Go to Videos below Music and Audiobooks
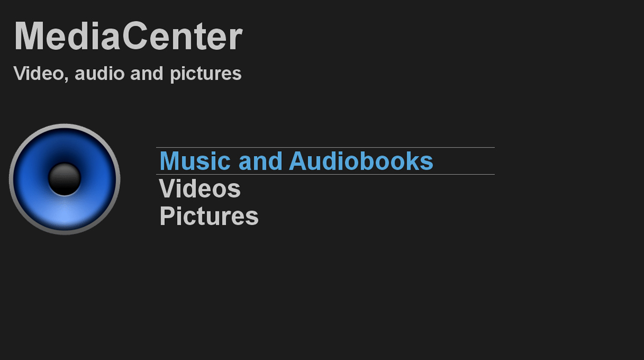The width and height of the screenshot is (644, 360). pyautogui.click(x=200, y=189)
